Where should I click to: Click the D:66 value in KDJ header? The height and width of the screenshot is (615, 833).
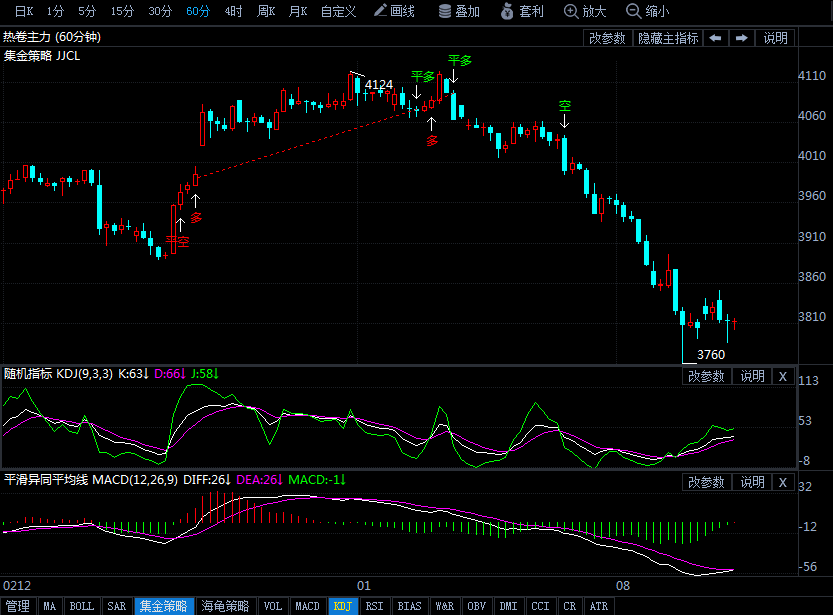click(x=169, y=374)
